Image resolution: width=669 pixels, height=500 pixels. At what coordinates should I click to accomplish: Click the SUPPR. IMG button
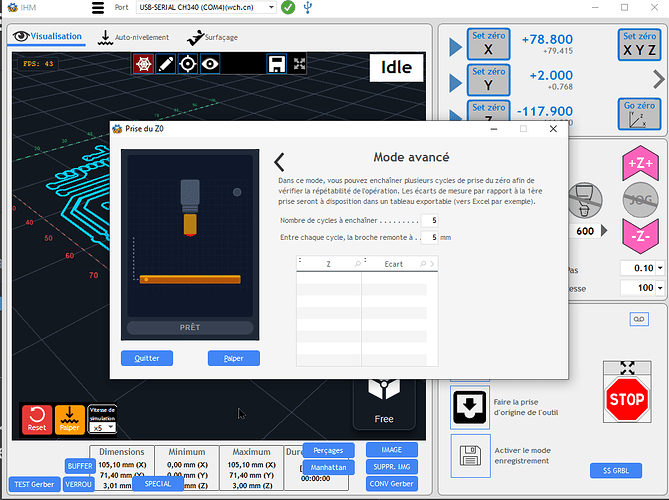pos(392,467)
